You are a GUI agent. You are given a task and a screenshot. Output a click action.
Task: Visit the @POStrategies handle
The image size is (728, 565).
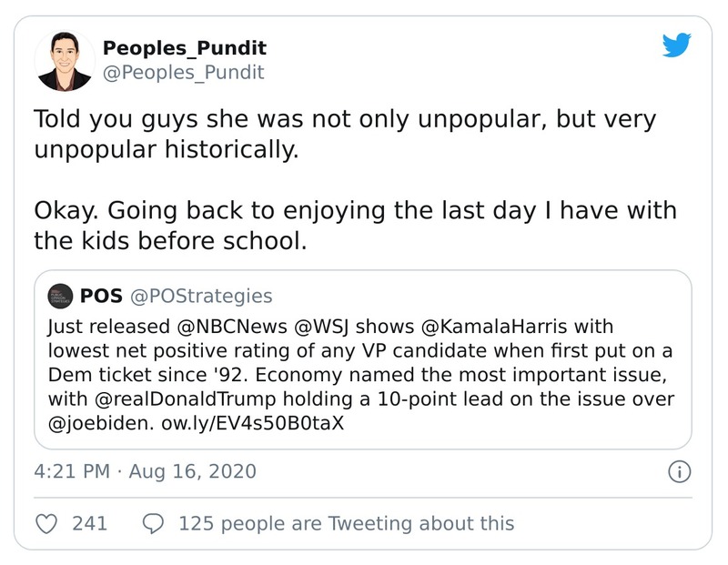(x=201, y=296)
